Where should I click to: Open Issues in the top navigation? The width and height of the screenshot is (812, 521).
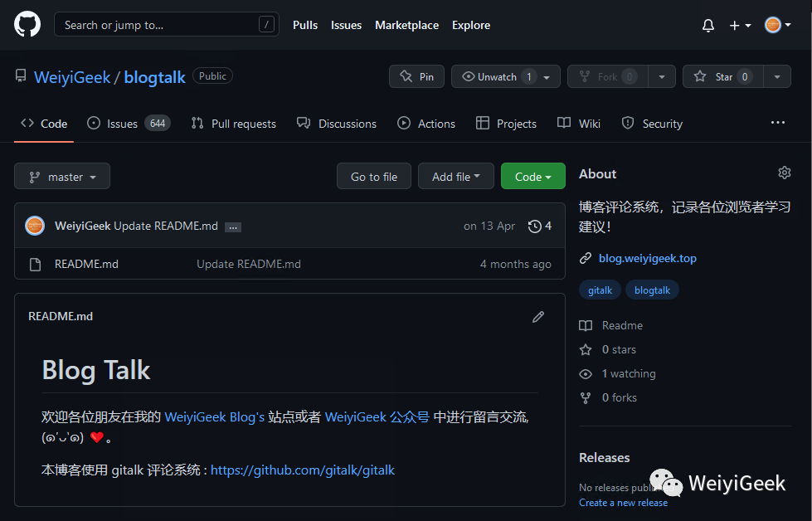(346, 25)
